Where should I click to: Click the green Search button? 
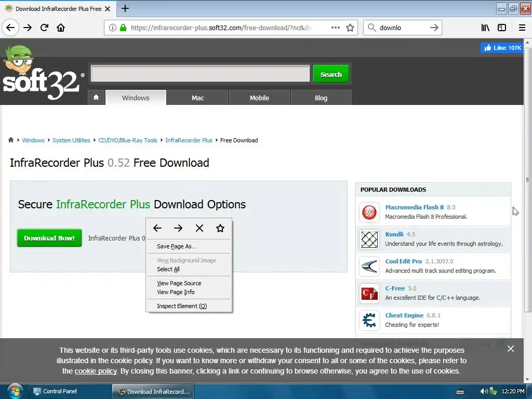point(331,74)
